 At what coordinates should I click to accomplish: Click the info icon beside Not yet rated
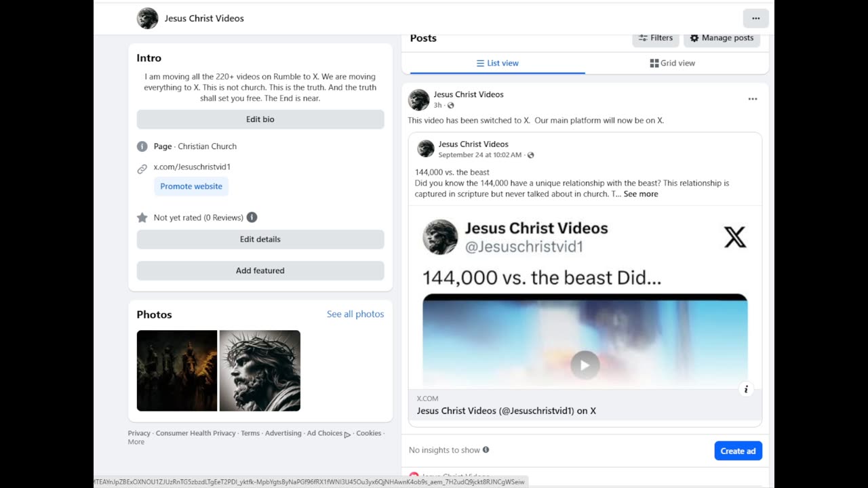pyautogui.click(x=252, y=218)
